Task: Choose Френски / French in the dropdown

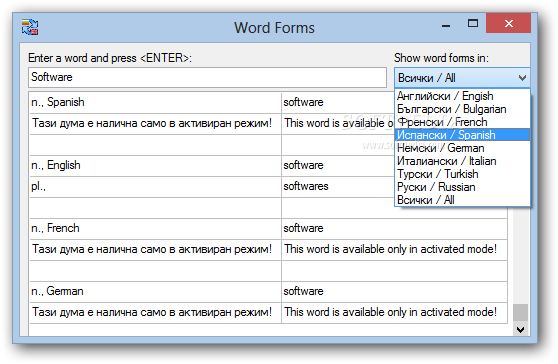Action: 462,122
